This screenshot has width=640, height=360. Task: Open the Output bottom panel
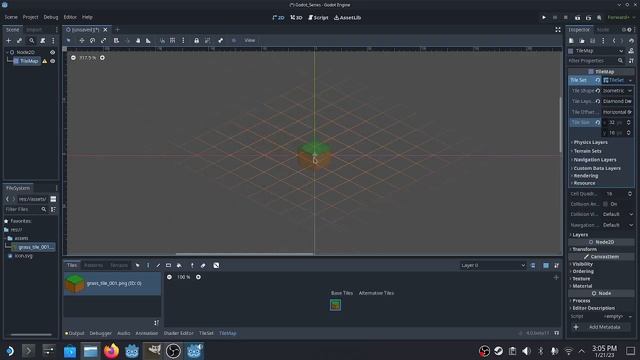pos(75,333)
